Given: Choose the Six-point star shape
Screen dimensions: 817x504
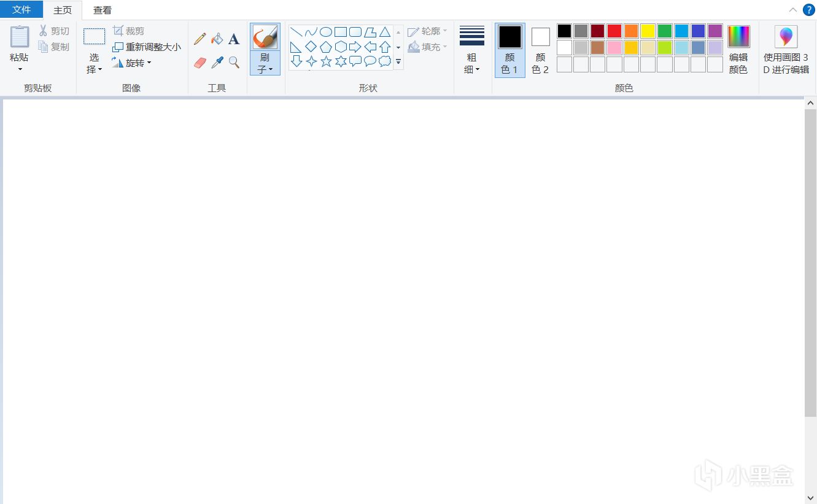Looking at the screenshot, I should (341, 61).
